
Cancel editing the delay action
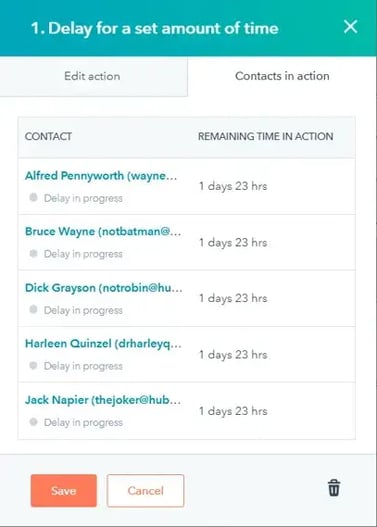[x=145, y=491]
